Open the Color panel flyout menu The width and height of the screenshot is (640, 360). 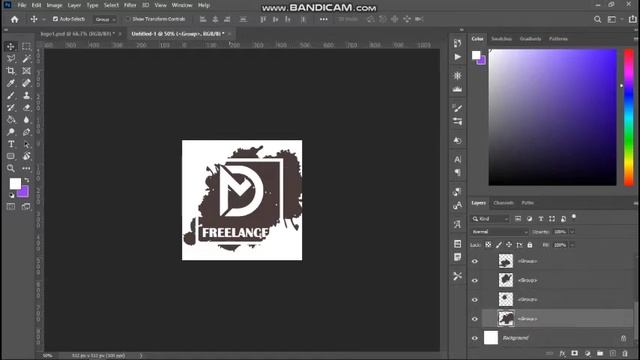click(636, 39)
